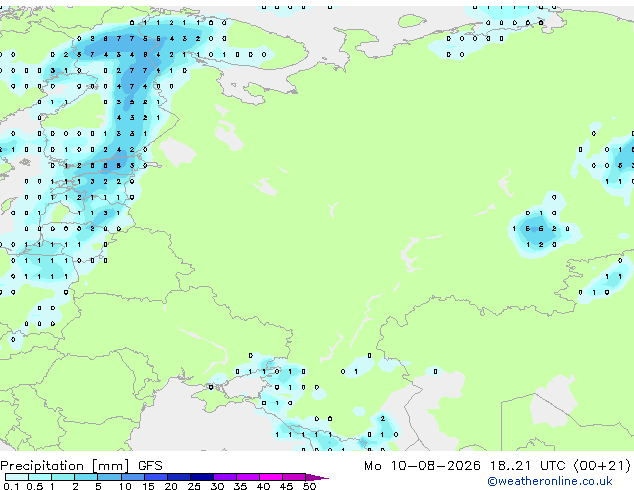Click the '35' legend label
Image resolution: width=634 pixels, height=490 pixels.
(240, 486)
